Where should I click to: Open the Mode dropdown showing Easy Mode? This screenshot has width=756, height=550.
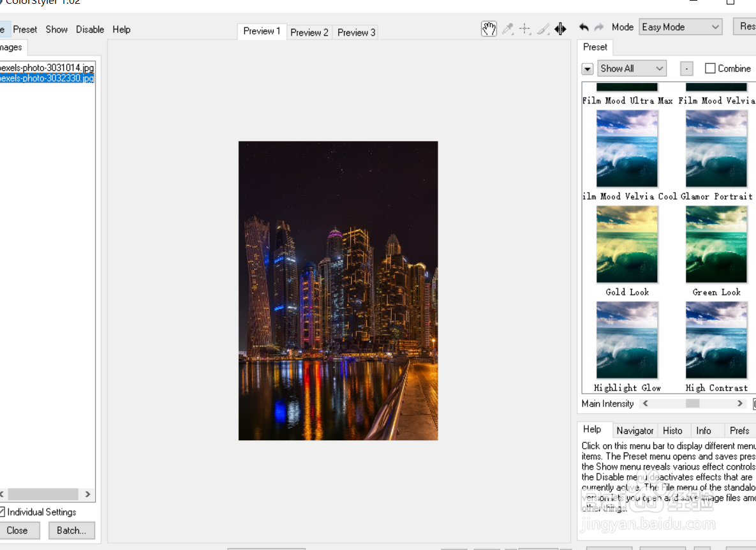click(680, 27)
